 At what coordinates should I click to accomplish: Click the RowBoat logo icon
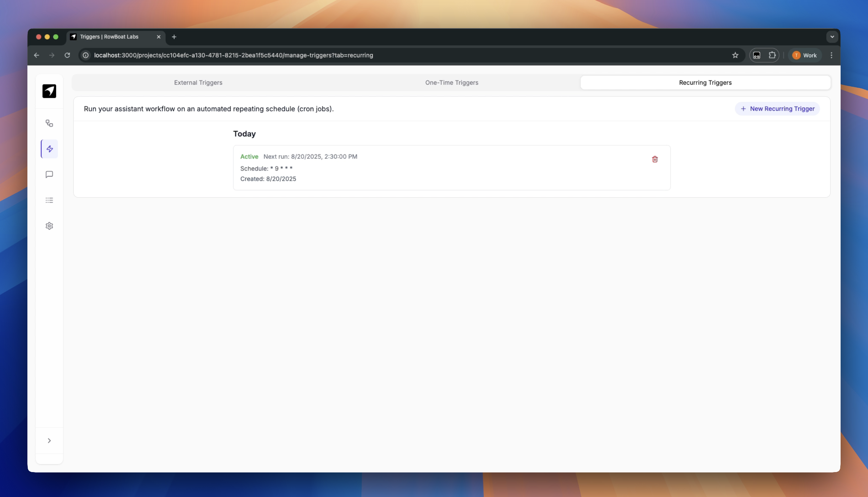pyautogui.click(x=49, y=91)
